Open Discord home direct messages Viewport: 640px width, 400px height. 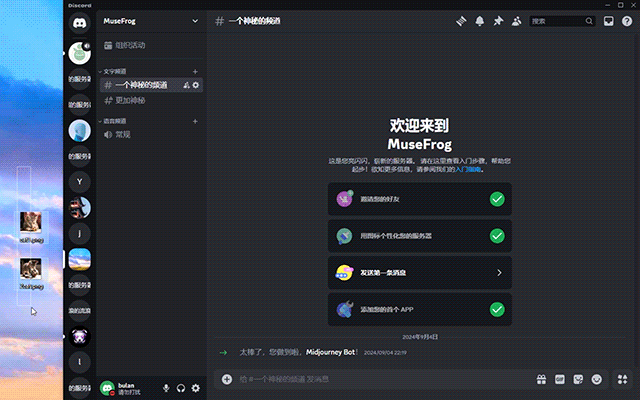[x=79, y=22]
